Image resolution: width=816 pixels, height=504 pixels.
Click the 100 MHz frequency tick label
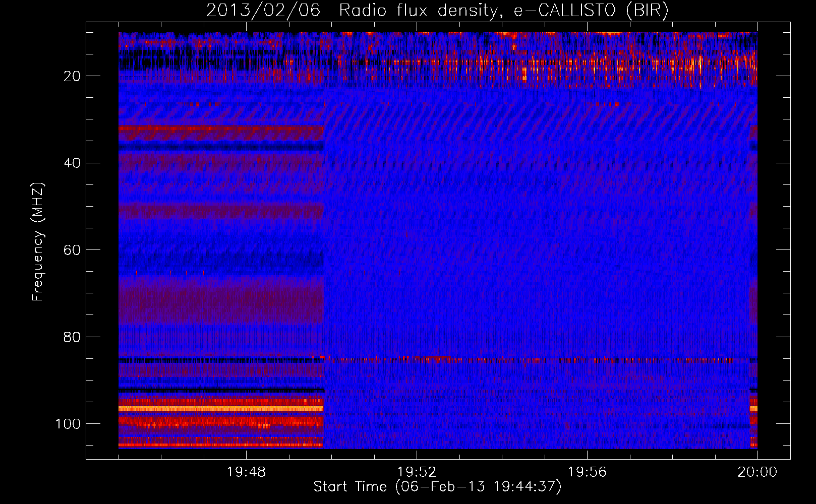(68, 424)
